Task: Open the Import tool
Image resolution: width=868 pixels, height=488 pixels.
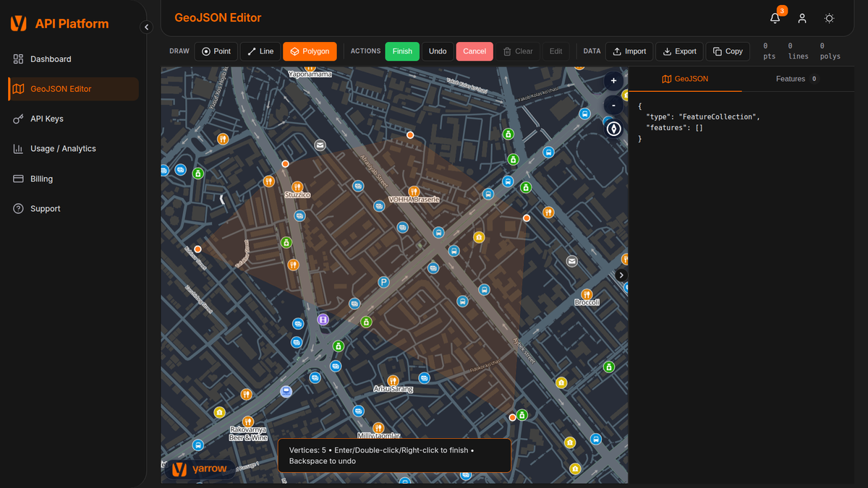Action: (x=629, y=51)
